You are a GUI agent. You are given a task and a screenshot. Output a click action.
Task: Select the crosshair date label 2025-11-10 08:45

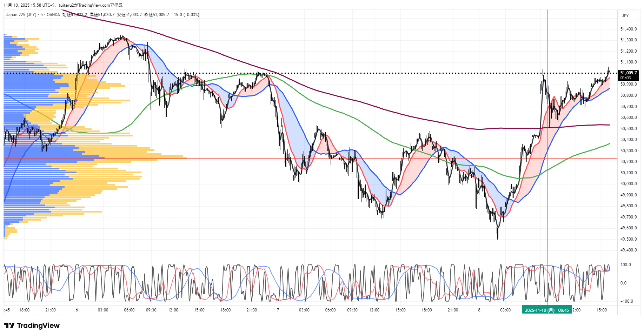pos(546,310)
